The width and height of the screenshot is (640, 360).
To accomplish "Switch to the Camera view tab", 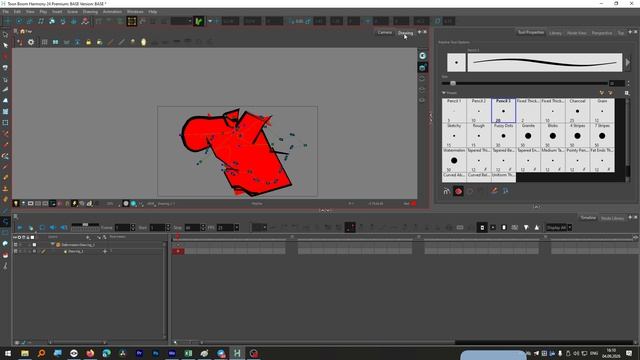I will (x=384, y=33).
